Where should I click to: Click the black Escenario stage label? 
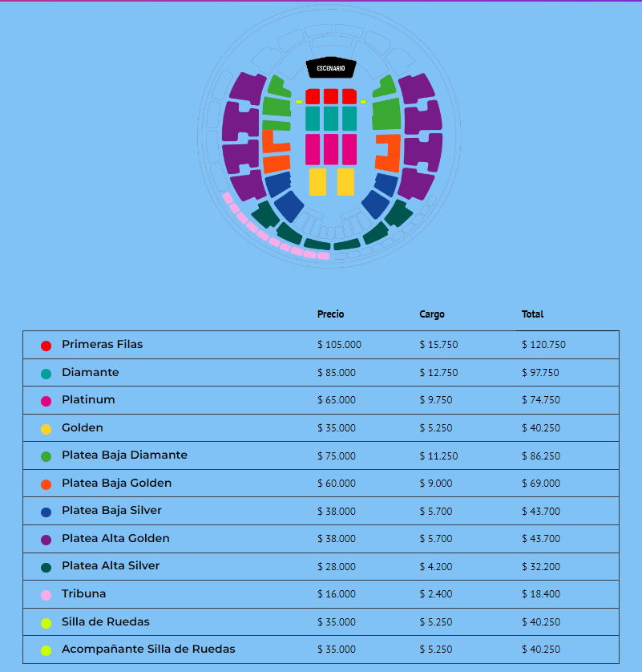(330, 69)
